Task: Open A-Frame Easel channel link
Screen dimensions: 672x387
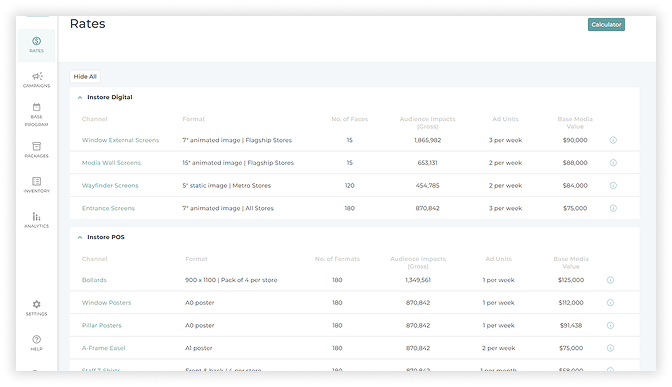Action: pyautogui.click(x=103, y=348)
